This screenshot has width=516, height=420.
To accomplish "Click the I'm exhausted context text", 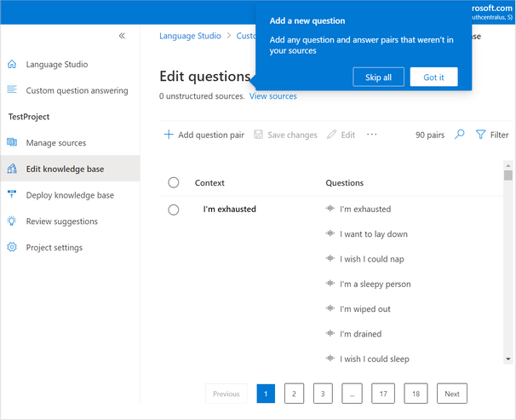I will [x=229, y=209].
